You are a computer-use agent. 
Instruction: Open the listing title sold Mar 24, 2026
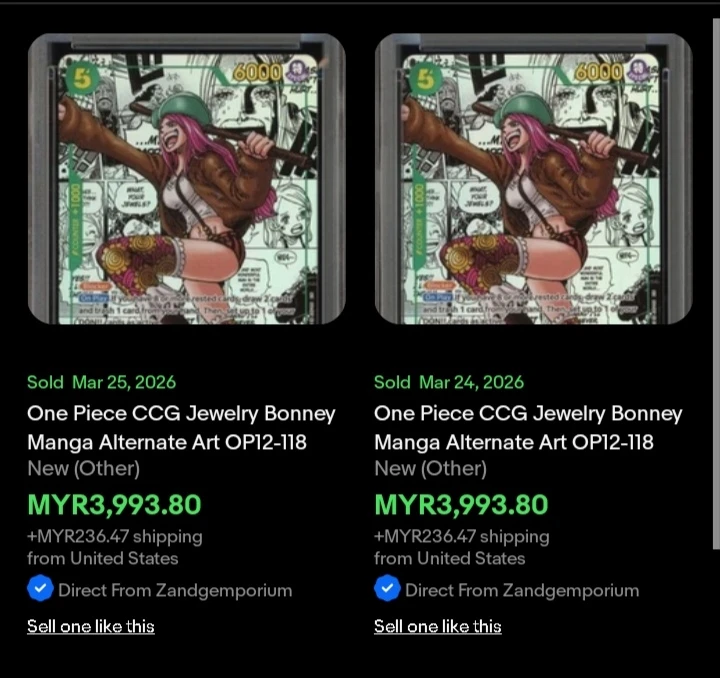pos(528,427)
